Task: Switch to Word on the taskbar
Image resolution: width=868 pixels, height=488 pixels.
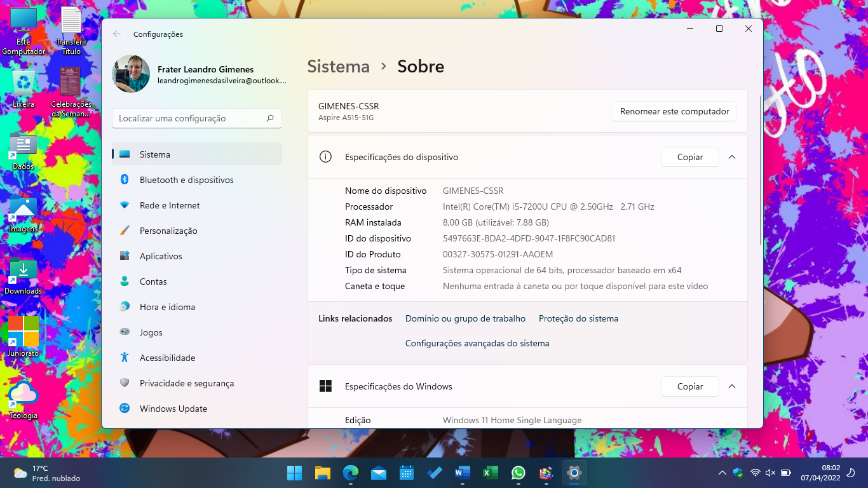Action: pos(463,473)
